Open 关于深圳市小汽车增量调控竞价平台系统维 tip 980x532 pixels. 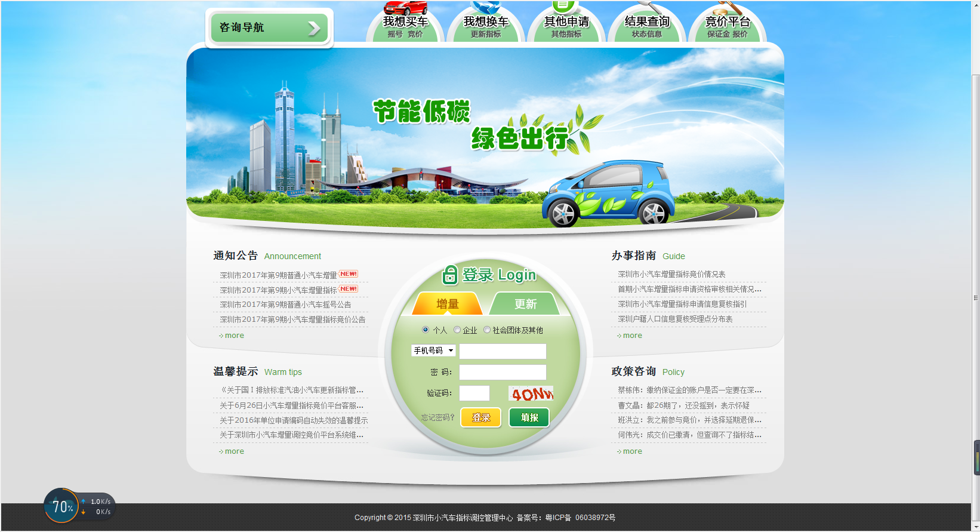pyautogui.click(x=291, y=435)
